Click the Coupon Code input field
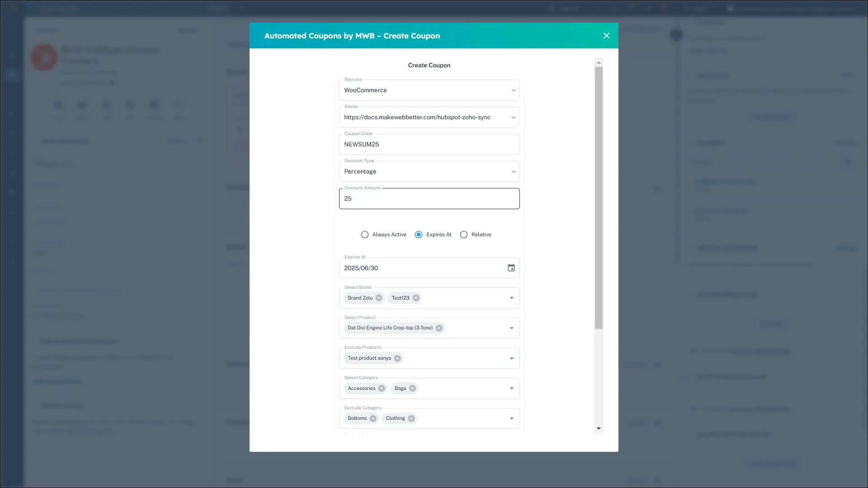This screenshot has width=868, height=488. click(429, 145)
